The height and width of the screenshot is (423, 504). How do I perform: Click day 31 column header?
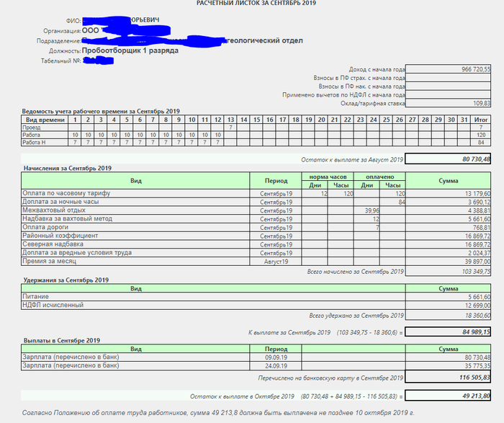click(464, 120)
